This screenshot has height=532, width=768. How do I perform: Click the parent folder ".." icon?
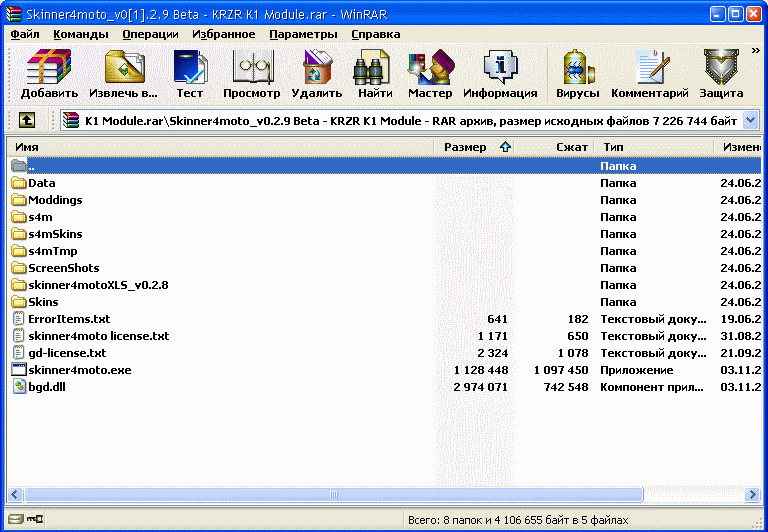(19, 166)
